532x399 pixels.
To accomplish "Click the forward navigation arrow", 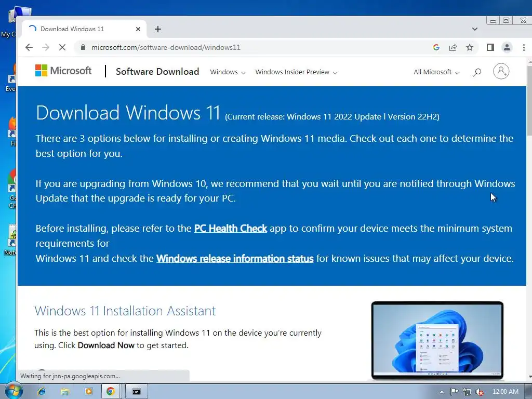I will (46, 47).
